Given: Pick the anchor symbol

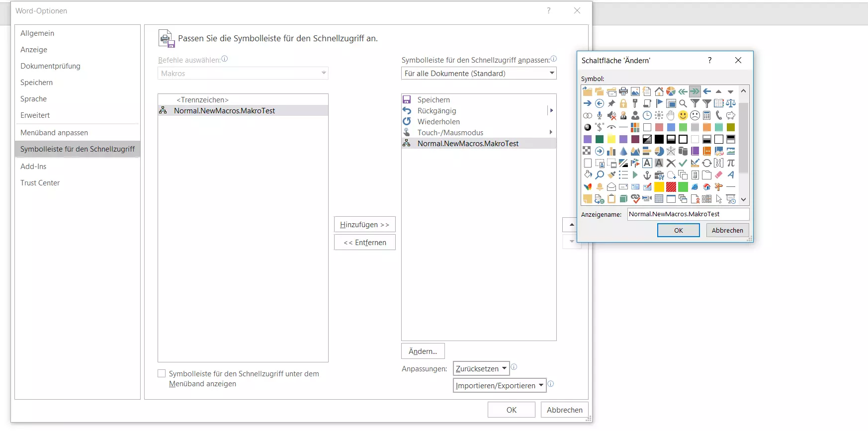Looking at the screenshot, I should click(647, 175).
